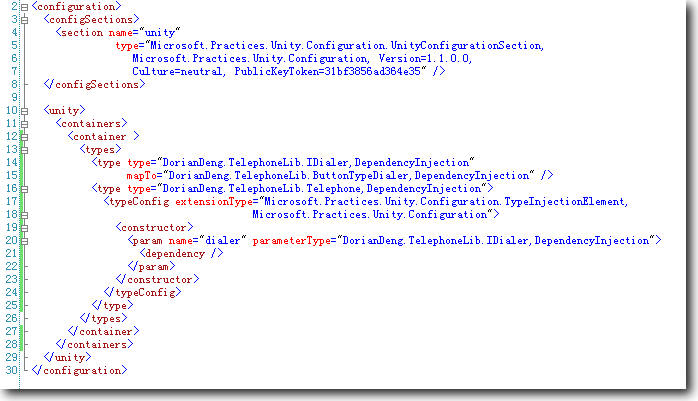Click the opening unity tag on line 10
Viewport: 698px width, 401px height.
point(65,110)
